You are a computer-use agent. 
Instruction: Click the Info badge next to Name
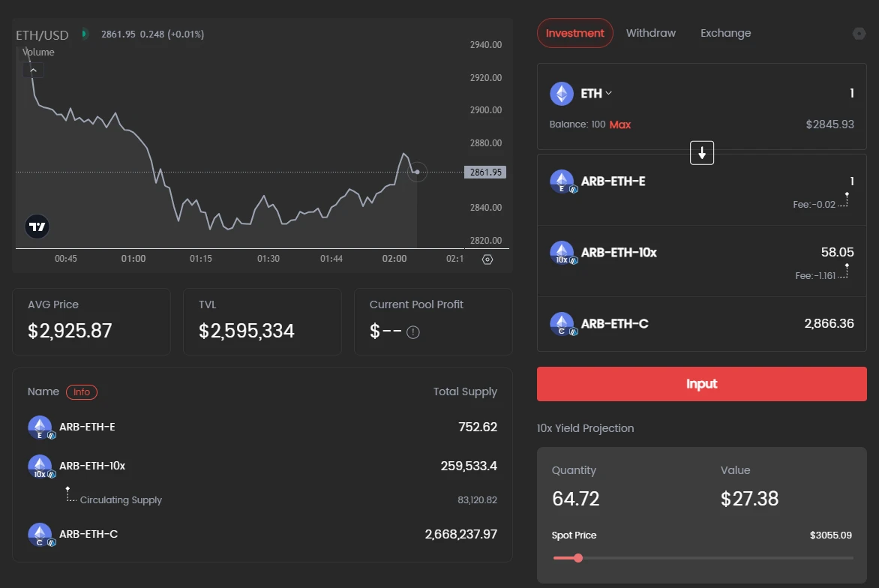point(82,391)
